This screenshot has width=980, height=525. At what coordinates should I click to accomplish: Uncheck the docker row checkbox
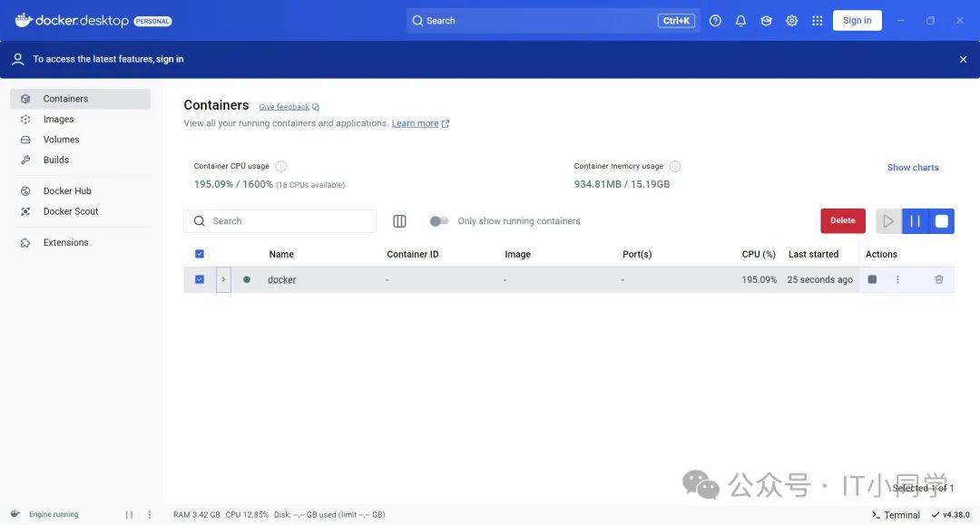200,279
